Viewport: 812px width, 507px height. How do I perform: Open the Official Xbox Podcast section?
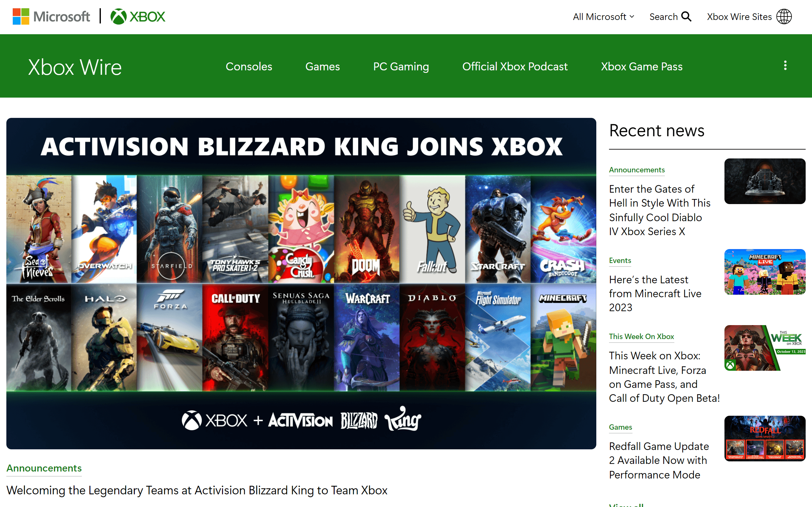515,67
